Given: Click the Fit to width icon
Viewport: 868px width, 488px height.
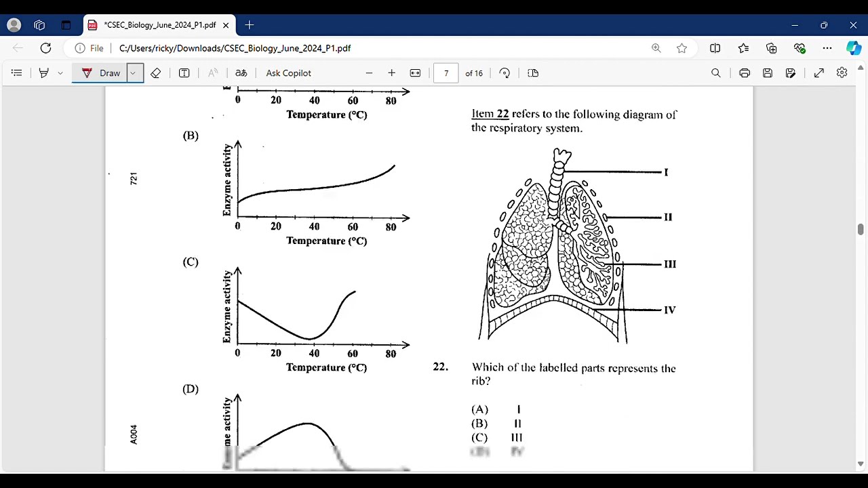Looking at the screenshot, I should (x=415, y=73).
